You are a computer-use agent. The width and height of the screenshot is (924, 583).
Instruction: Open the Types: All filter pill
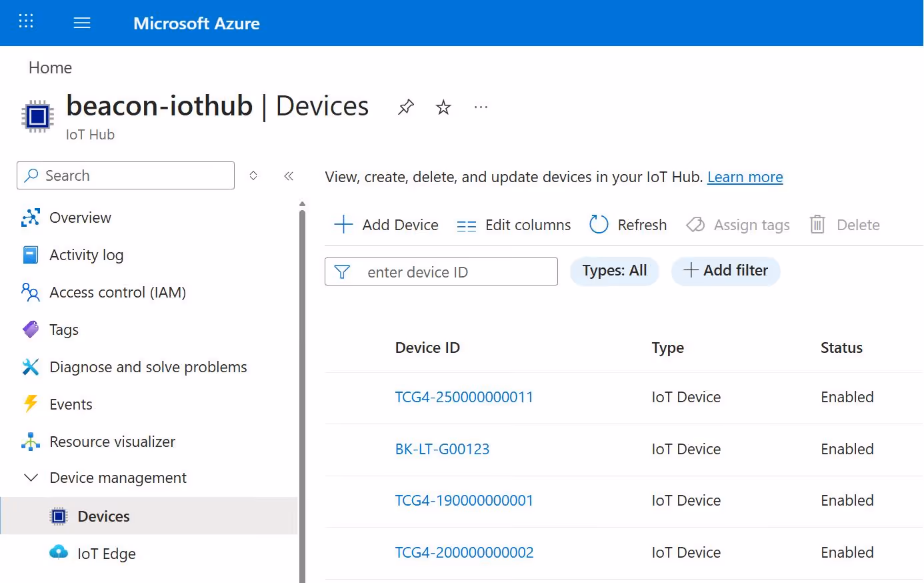coord(615,271)
